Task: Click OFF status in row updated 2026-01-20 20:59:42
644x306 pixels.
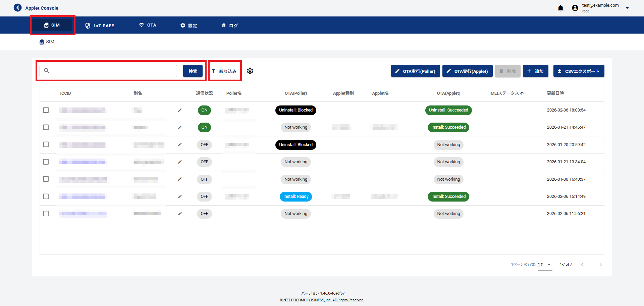Action: click(x=204, y=145)
